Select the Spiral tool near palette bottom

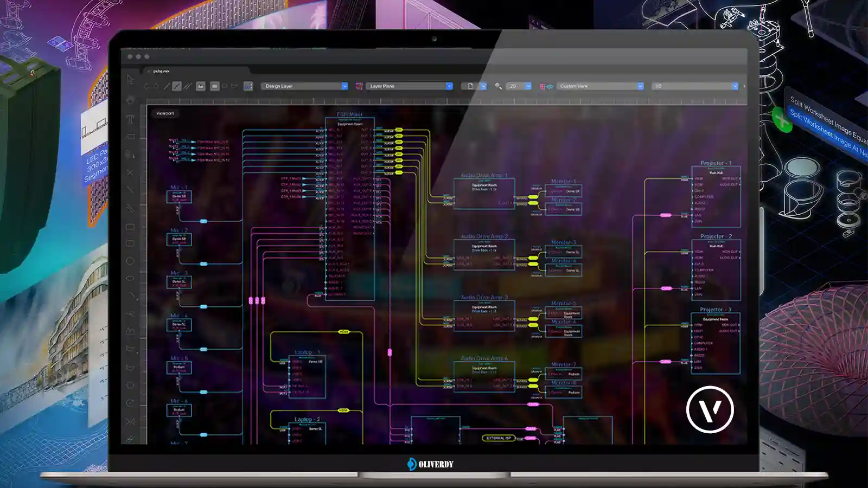[130, 403]
